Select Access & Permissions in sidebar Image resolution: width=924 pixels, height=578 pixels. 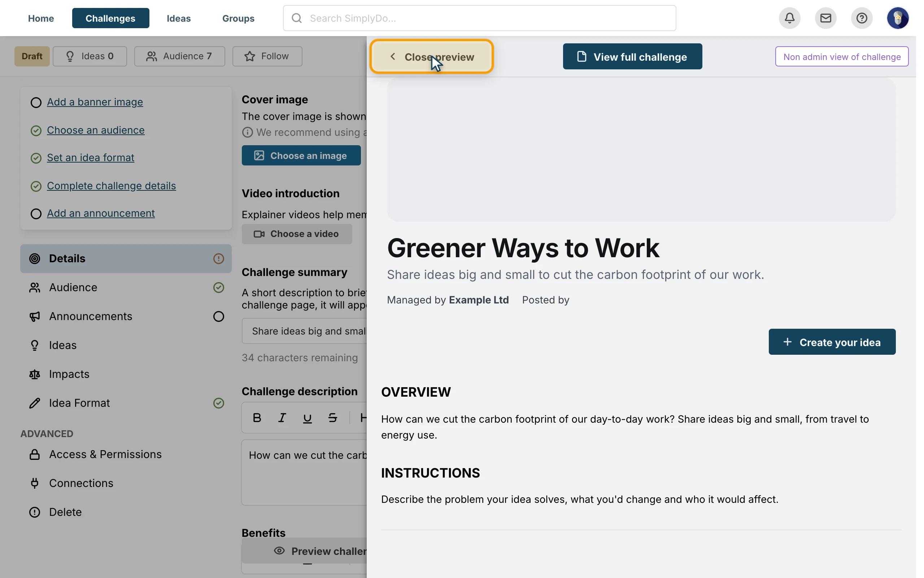(126, 454)
